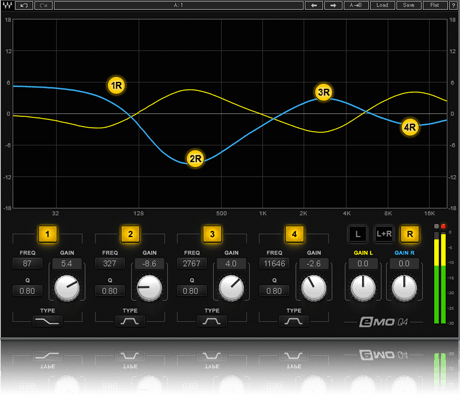Change band 2 bell filter type

130,321
